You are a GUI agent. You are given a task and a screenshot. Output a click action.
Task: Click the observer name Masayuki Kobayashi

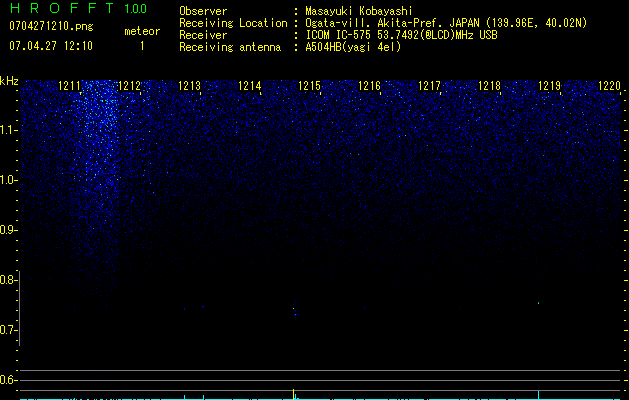click(359, 11)
